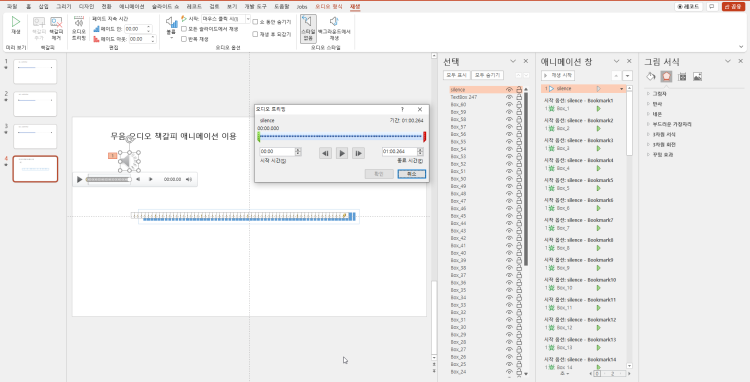Play audio in 오디오 트리밍 dialog
750x382 pixels.
coord(342,153)
